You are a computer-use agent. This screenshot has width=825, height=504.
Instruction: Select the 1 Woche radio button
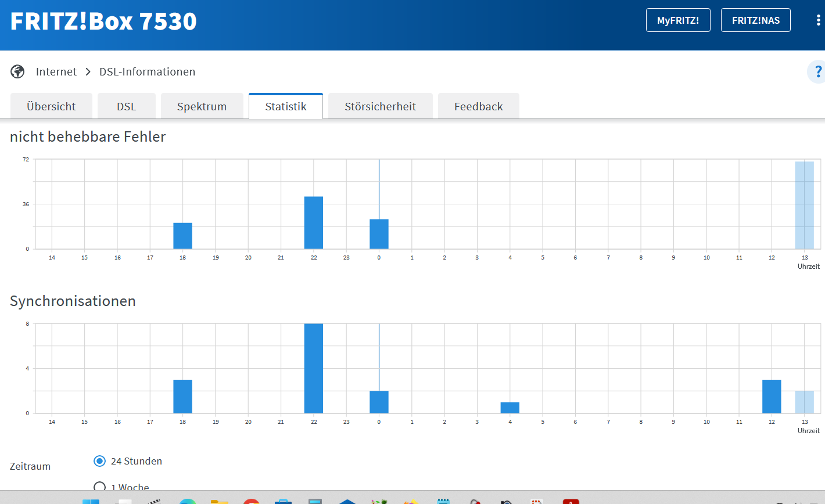pos(99,487)
